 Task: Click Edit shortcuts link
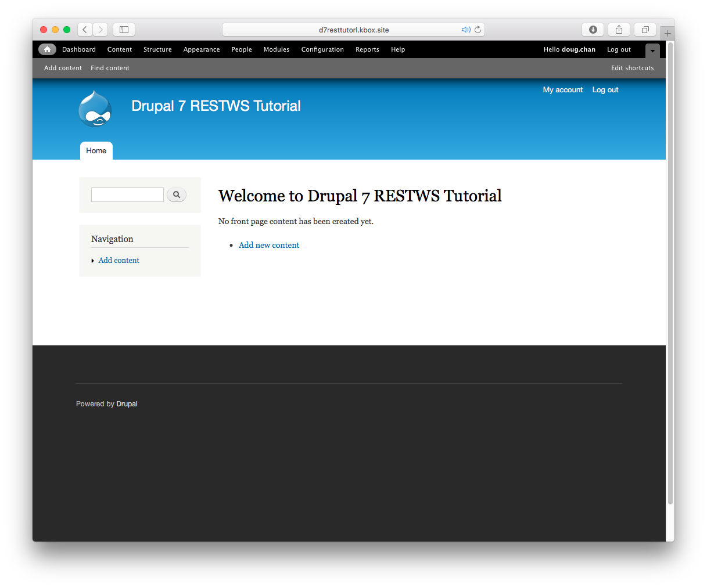[x=632, y=68]
